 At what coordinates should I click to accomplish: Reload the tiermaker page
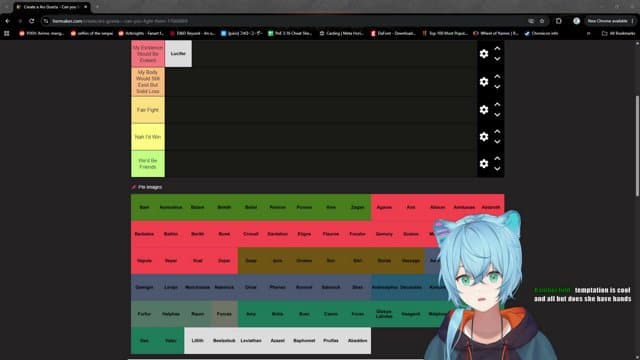coord(32,21)
